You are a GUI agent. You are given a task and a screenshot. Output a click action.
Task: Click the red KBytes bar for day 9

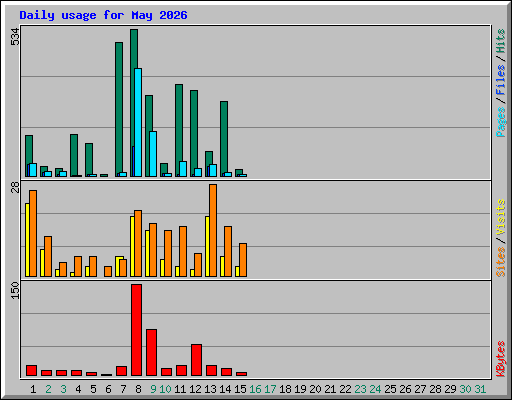click(151, 352)
